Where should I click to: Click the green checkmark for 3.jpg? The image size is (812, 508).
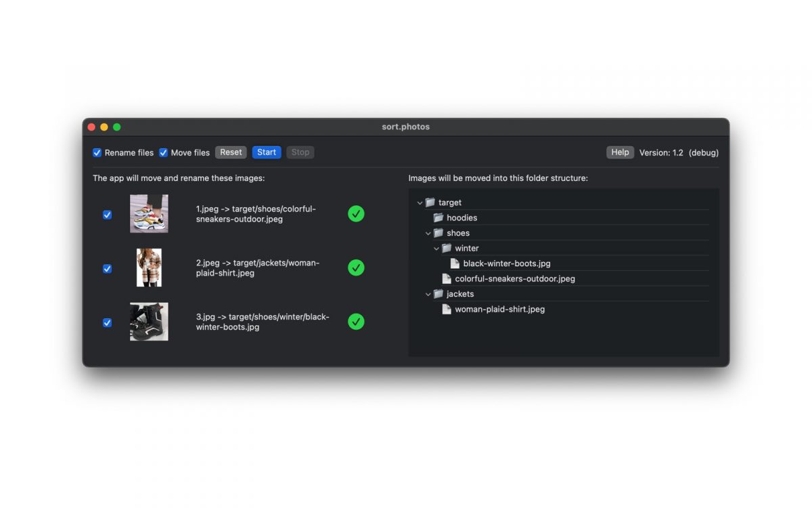(x=356, y=322)
